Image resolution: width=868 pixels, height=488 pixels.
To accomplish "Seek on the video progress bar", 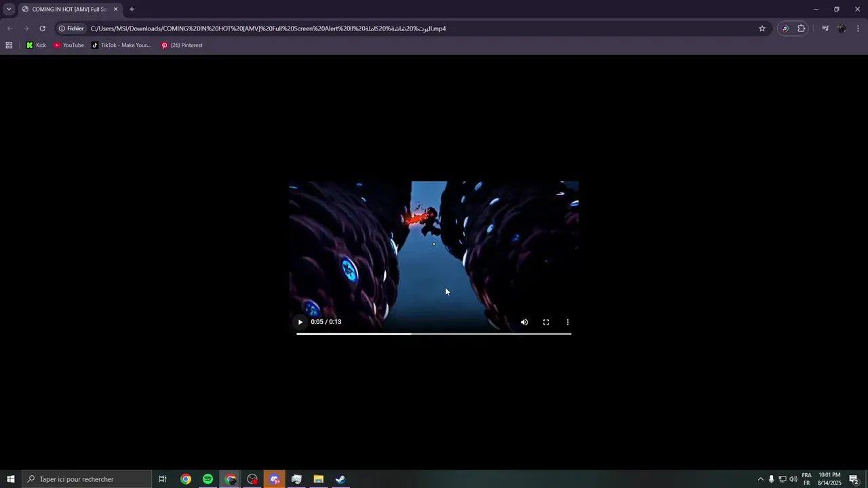I will pos(434,333).
